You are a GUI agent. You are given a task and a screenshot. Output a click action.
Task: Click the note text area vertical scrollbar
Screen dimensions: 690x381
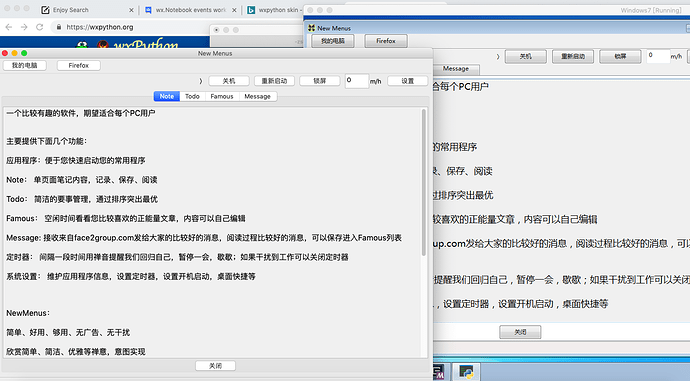tap(424, 232)
